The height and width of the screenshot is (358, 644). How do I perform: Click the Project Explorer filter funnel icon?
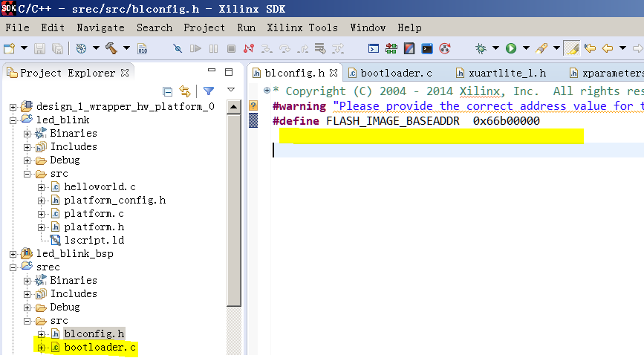point(209,91)
